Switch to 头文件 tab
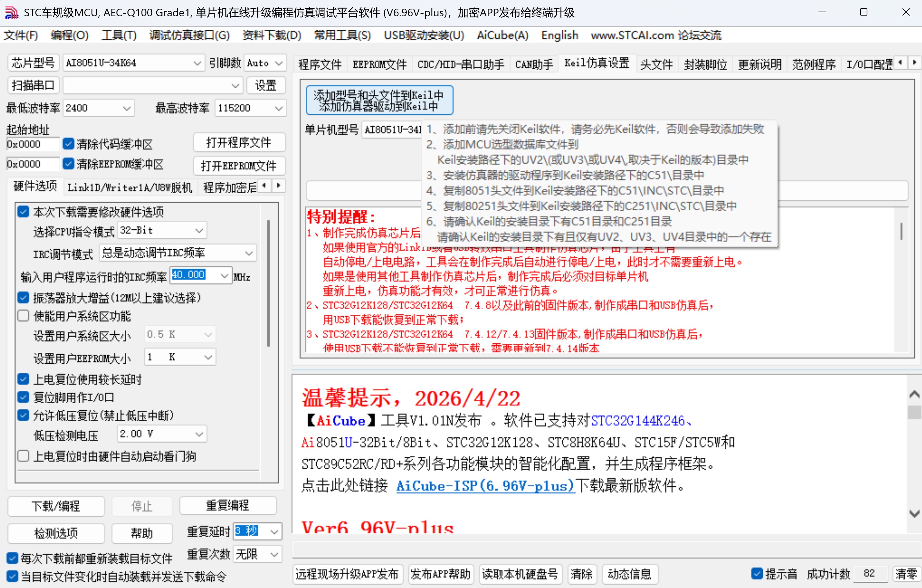The width and height of the screenshot is (922, 588). tap(656, 64)
